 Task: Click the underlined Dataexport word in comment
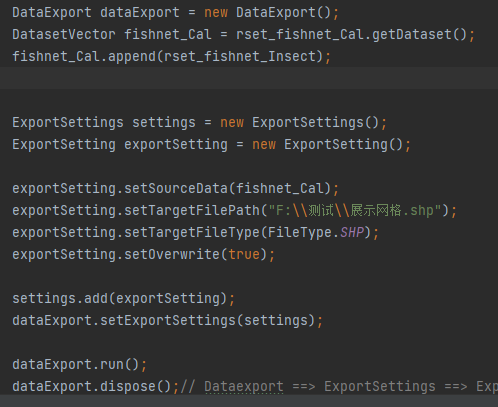click(244, 387)
